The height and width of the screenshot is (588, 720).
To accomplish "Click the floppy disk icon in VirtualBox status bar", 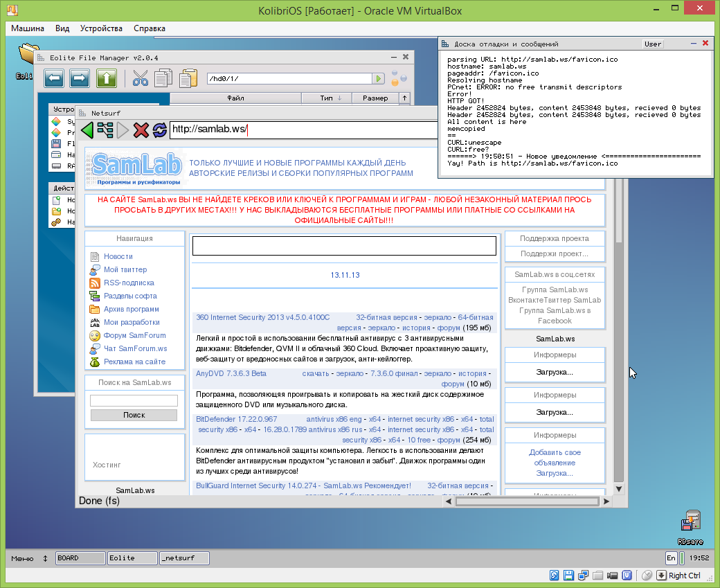I will [x=568, y=576].
